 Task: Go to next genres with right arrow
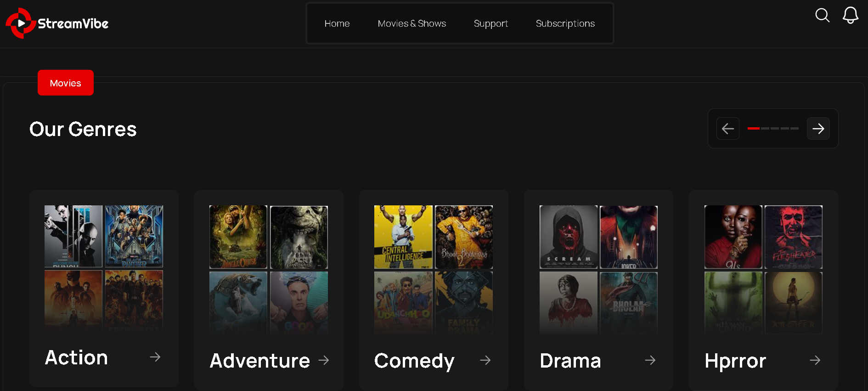(x=818, y=129)
